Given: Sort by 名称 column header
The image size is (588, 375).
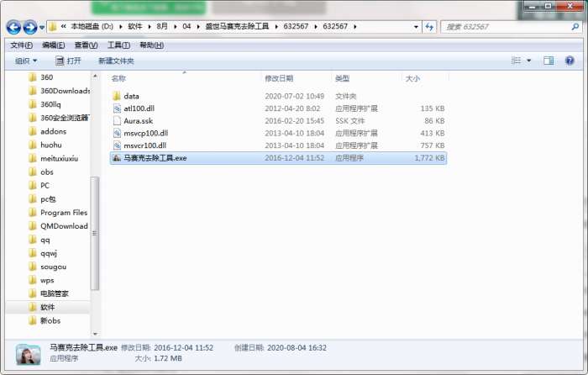Looking at the screenshot, I should [x=118, y=78].
